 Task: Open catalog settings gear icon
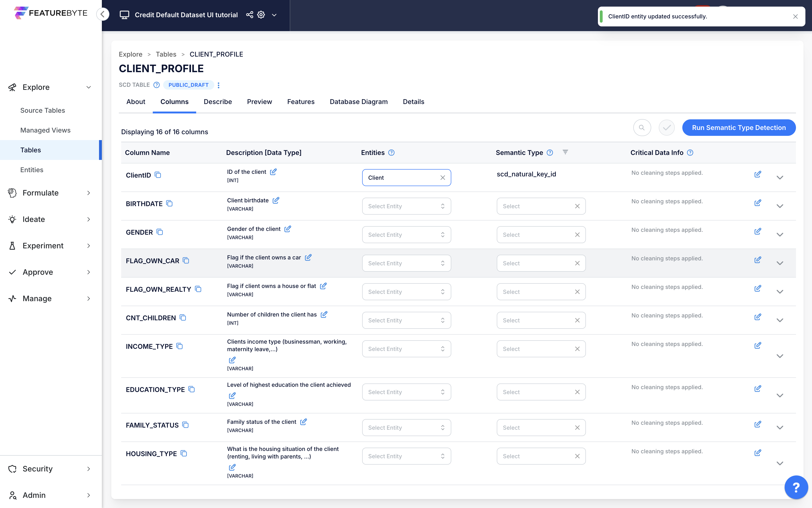tap(261, 15)
